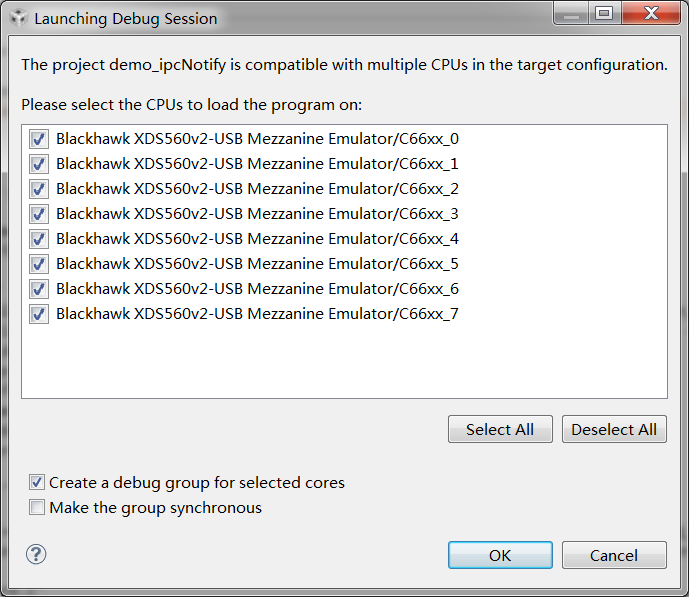Click the Select All button

point(500,429)
